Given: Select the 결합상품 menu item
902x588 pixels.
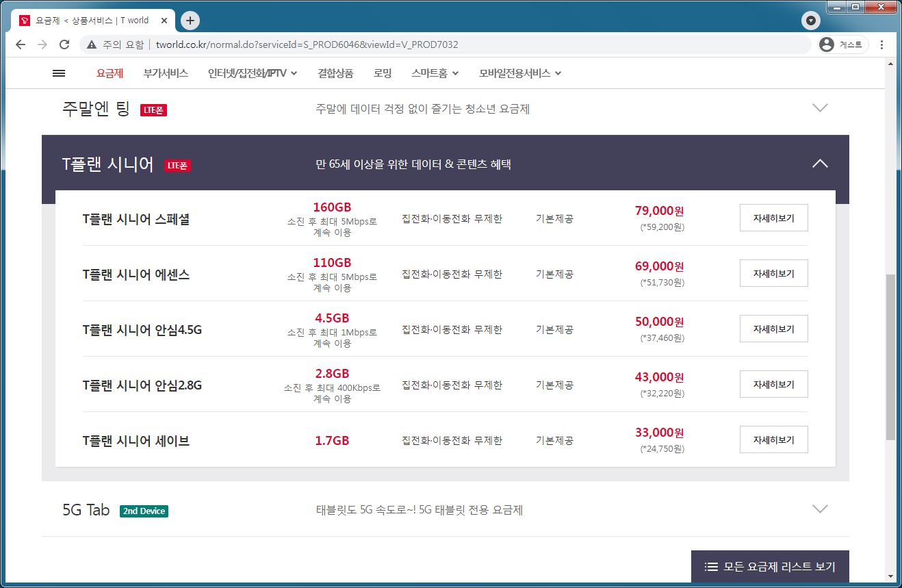Looking at the screenshot, I should coord(335,73).
